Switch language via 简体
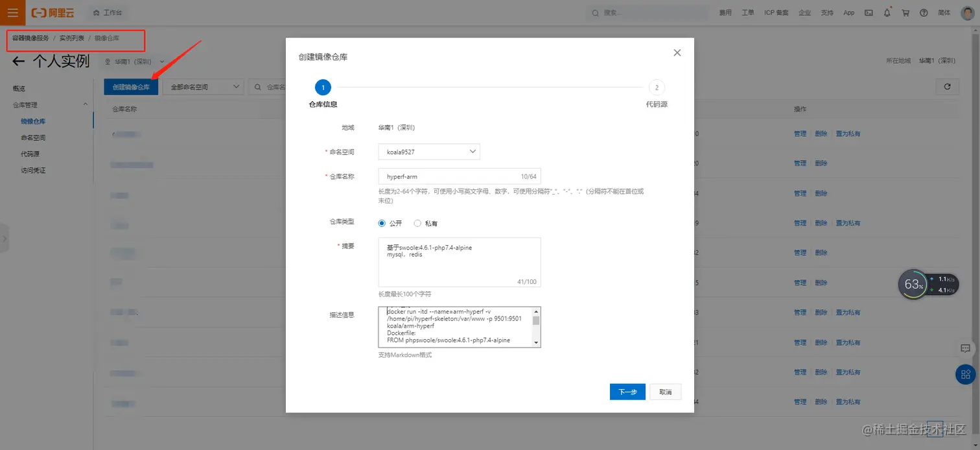 coord(944,12)
